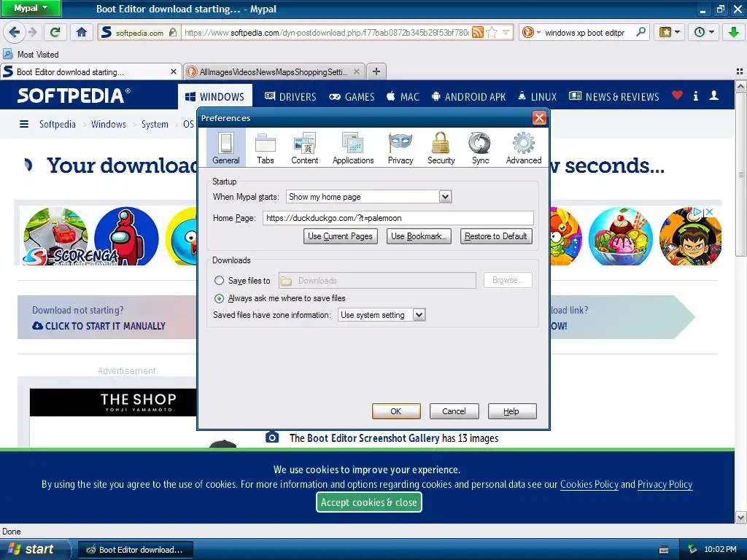The image size is (747, 560).
Task: Open the Security preferences pane
Action: pos(441,148)
